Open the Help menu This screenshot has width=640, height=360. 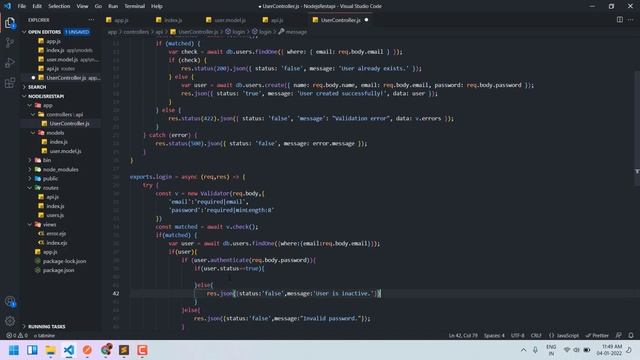[x=157, y=6]
